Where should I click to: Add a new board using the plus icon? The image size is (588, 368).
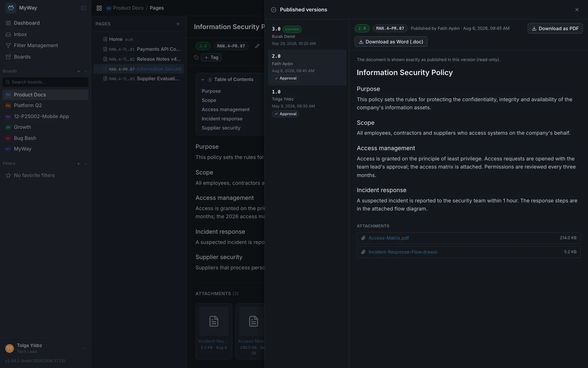pyautogui.click(x=78, y=71)
